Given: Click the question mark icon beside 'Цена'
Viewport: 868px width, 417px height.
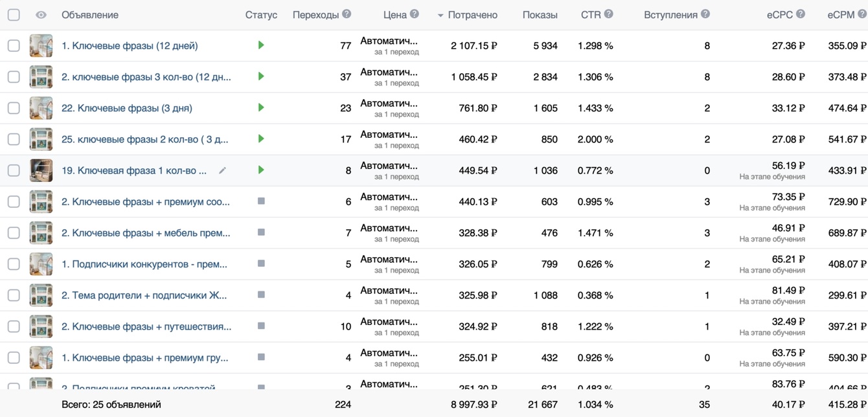Looking at the screenshot, I should (415, 14).
